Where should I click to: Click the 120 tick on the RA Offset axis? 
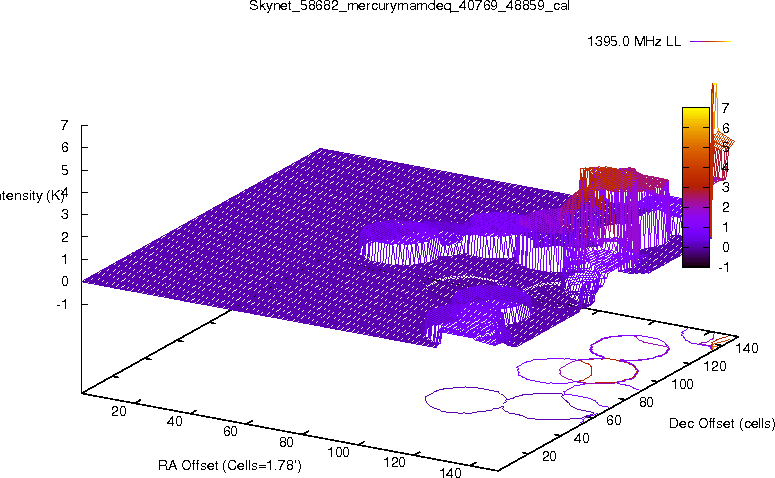coord(394,462)
